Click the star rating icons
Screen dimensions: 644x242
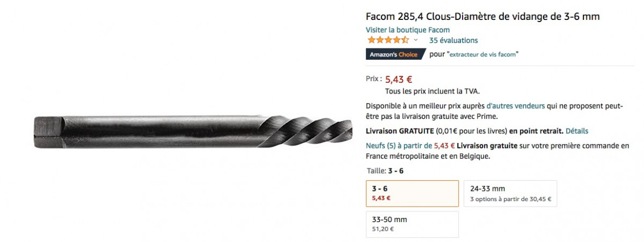click(x=387, y=40)
